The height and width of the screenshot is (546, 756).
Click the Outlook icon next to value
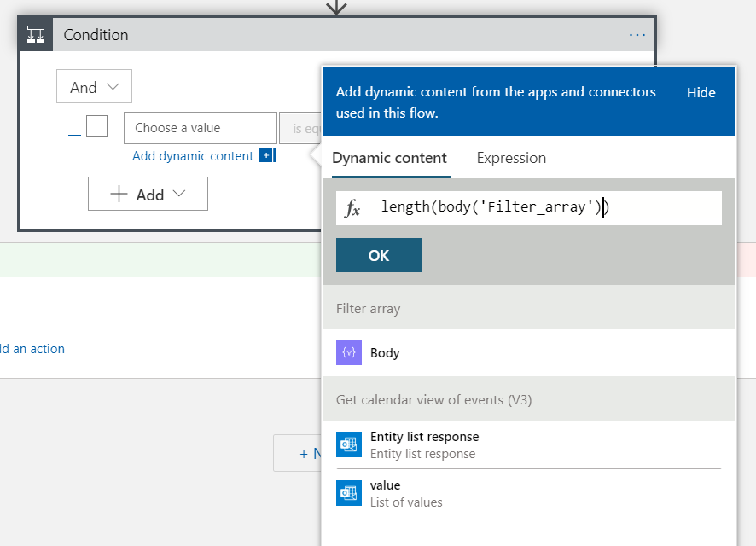pos(349,493)
